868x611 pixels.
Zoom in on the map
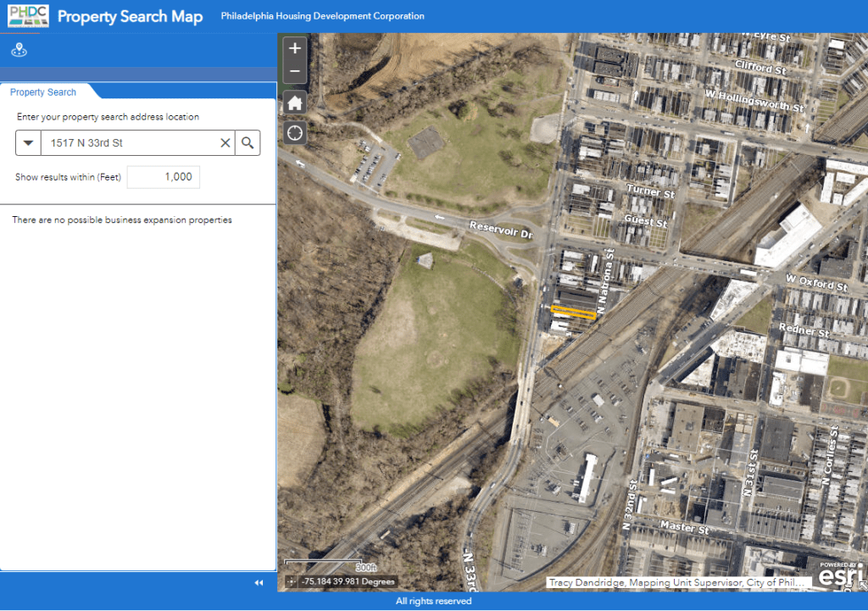pos(295,48)
